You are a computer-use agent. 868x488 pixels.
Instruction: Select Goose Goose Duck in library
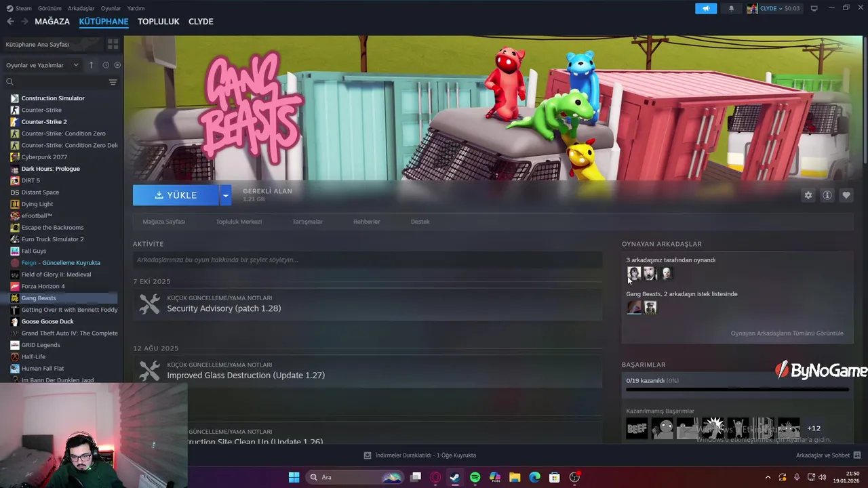click(47, 321)
